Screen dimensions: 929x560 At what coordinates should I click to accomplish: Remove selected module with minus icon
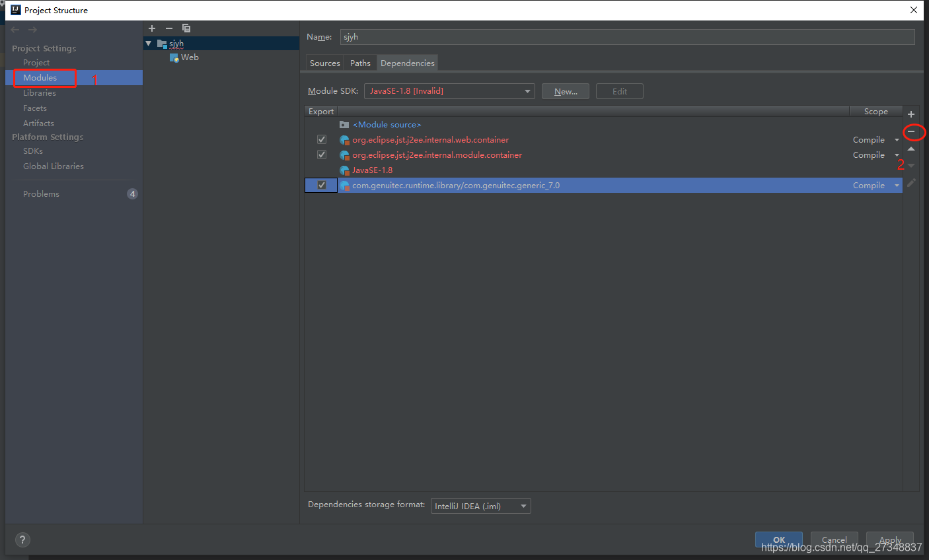(x=169, y=28)
